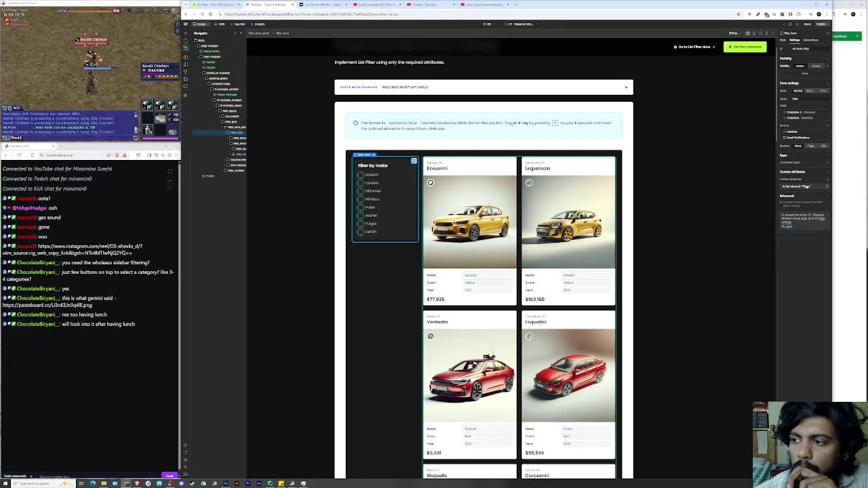Open the Add elements panel in Webflow sidebar

pyautogui.click(x=185, y=33)
